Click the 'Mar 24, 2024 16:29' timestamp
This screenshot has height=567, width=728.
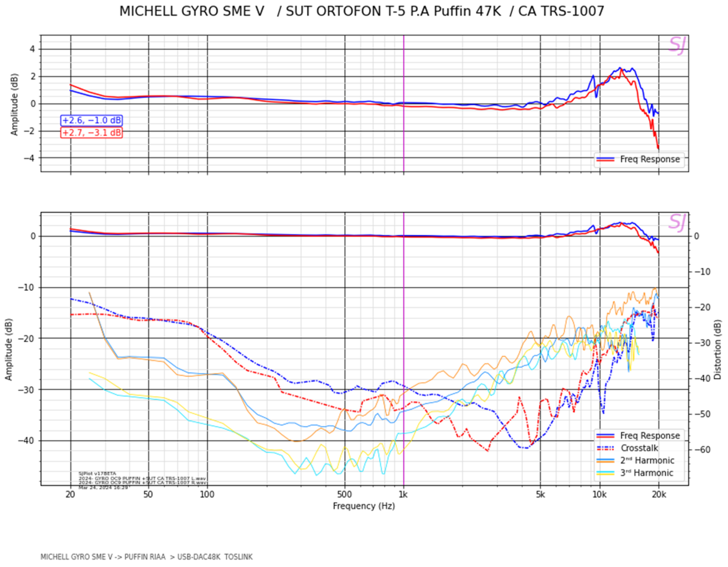(103, 488)
